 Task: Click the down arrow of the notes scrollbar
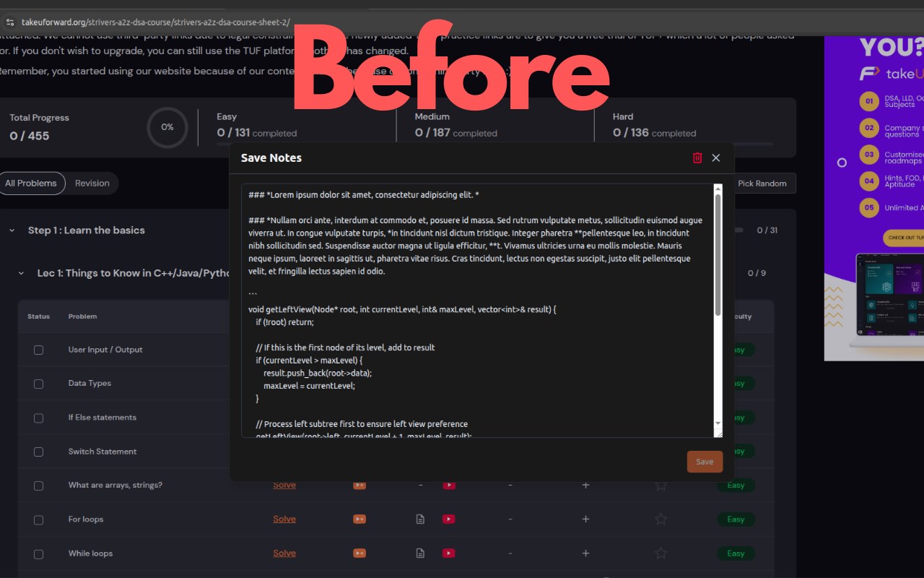tap(718, 423)
